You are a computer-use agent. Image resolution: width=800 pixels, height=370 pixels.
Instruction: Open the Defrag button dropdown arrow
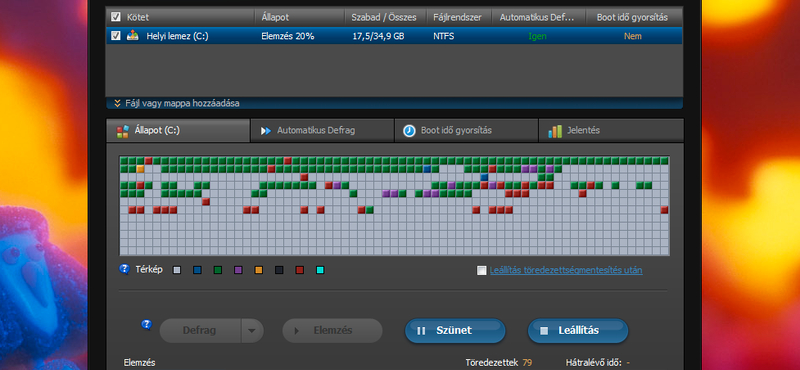251,331
